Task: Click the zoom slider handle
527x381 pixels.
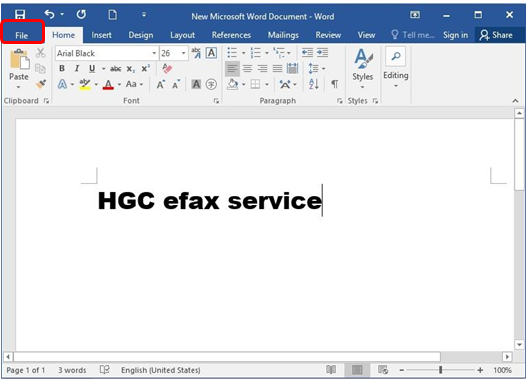Action: coord(440,370)
